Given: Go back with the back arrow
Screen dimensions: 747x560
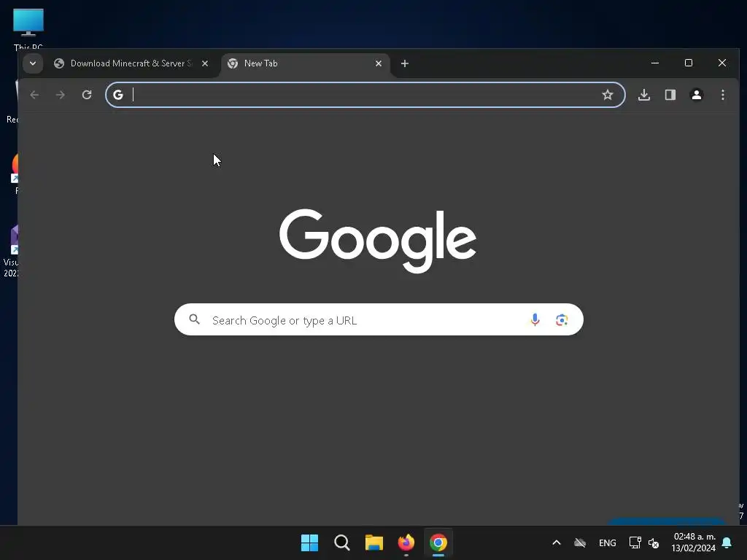Looking at the screenshot, I should (34, 95).
